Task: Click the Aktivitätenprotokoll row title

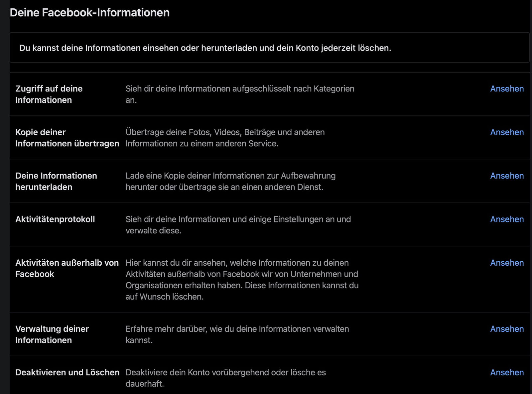Action: tap(55, 219)
